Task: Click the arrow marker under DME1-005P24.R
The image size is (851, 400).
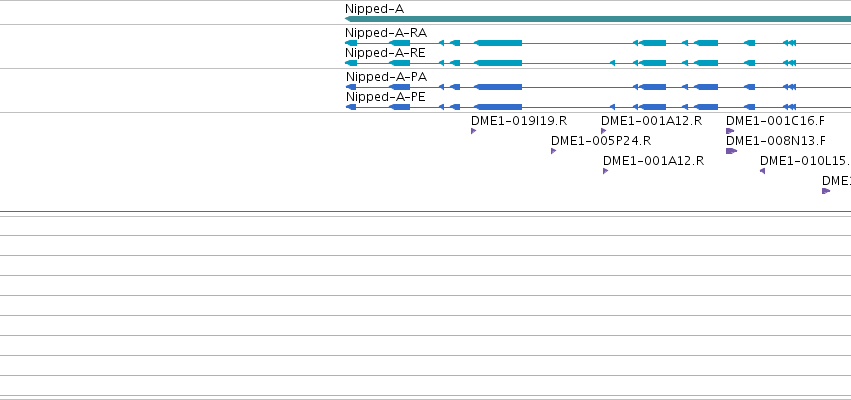Action: (x=553, y=151)
